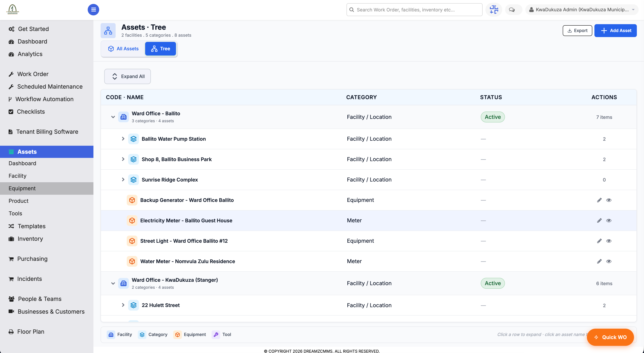
Task: Click the Ward Office - Ballito facility icon
Action: (x=124, y=117)
